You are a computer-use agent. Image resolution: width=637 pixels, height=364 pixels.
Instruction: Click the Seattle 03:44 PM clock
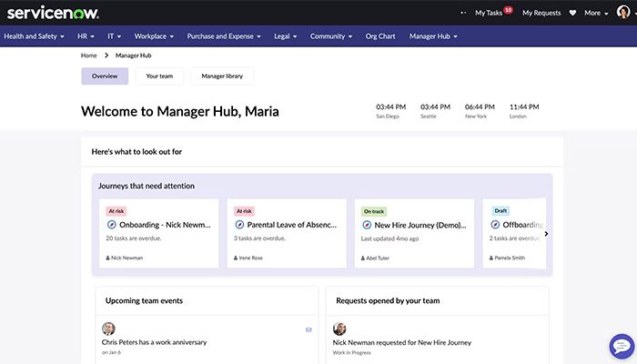pyautogui.click(x=435, y=111)
